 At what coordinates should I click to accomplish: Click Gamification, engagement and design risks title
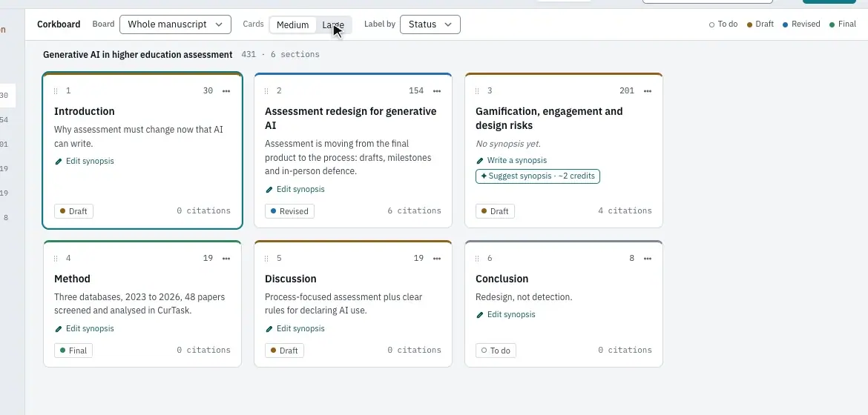[549, 119]
